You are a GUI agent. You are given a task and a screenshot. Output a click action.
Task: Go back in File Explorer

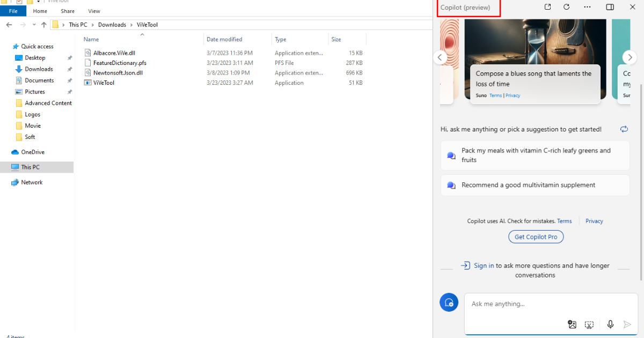pyautogui.click(x=9, y=25)
